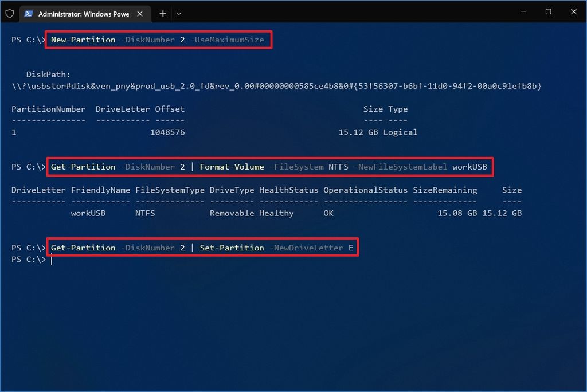This screenshot has height=392, width=587.
Task: Click the shield icon in the title bar
Action: click(9, 13)
